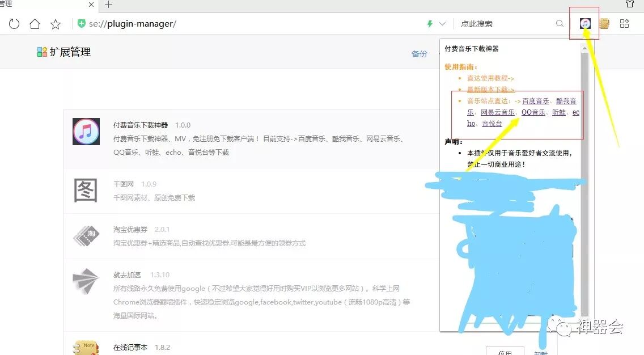Bookmark page with the star icon
The width and height of the screenshot is (644, 355).
(56, 24)
